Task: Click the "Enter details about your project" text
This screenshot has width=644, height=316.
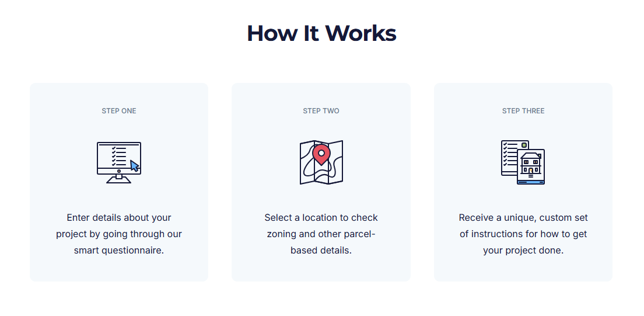Action: [x=119, y=218]
